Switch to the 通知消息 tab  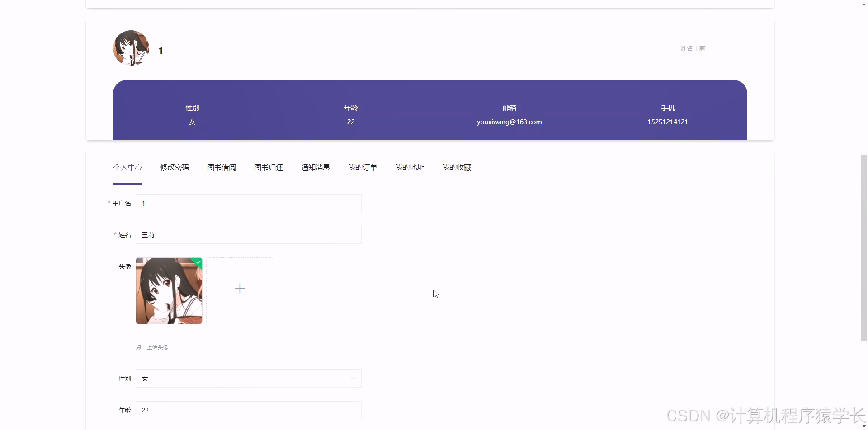[x=315, y=167]
